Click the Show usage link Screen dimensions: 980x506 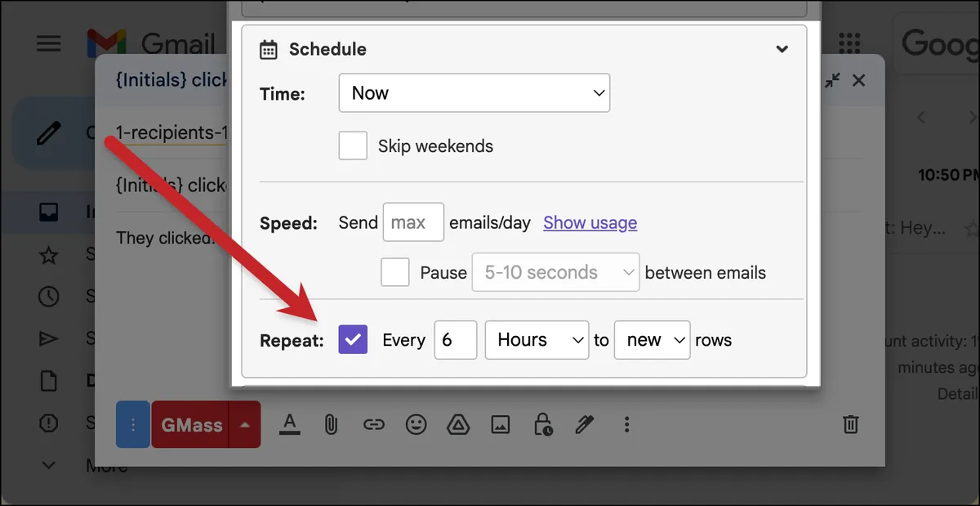tap(590, 222)
